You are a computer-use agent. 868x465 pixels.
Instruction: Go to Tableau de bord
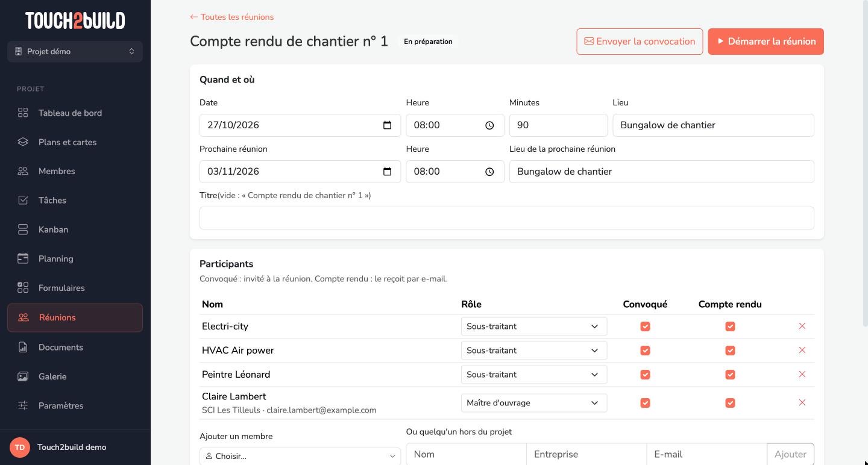click(75, 113)
